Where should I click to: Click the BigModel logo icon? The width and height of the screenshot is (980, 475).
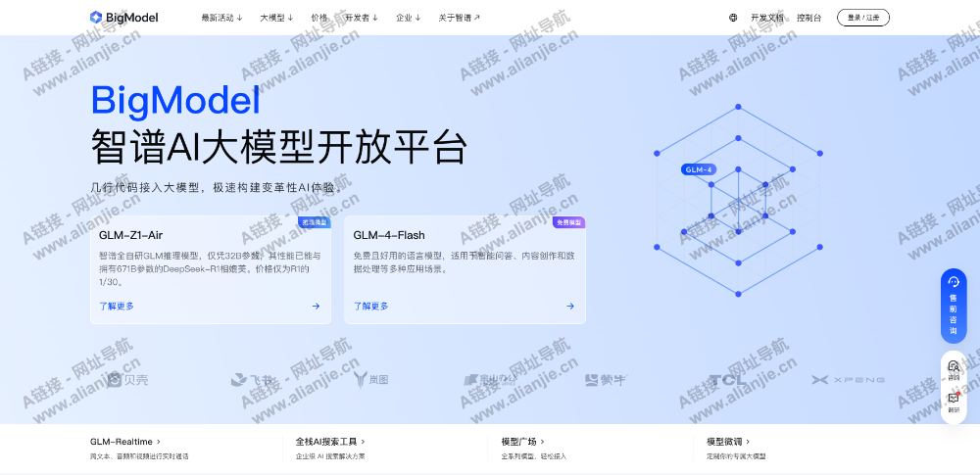pos(95,18)
